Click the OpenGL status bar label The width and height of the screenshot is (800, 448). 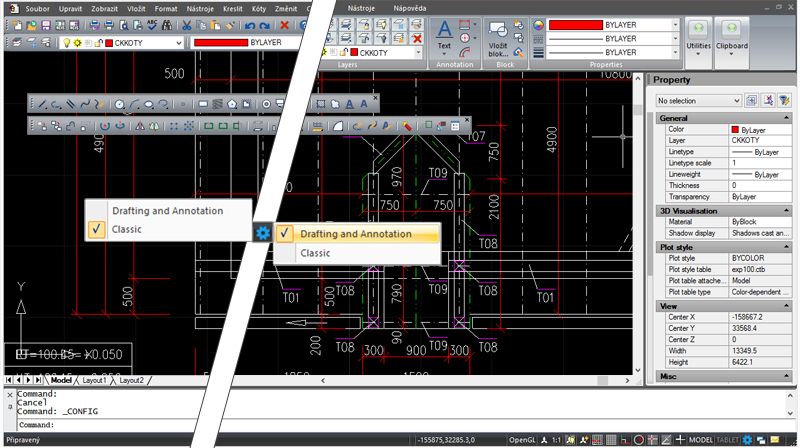pyautogui.click(x=522, y=439)
